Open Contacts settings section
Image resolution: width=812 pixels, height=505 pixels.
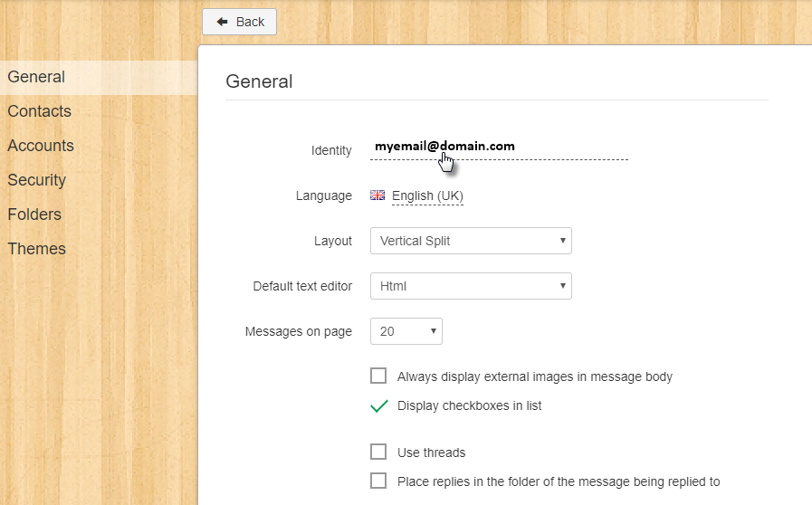point(39,110)
